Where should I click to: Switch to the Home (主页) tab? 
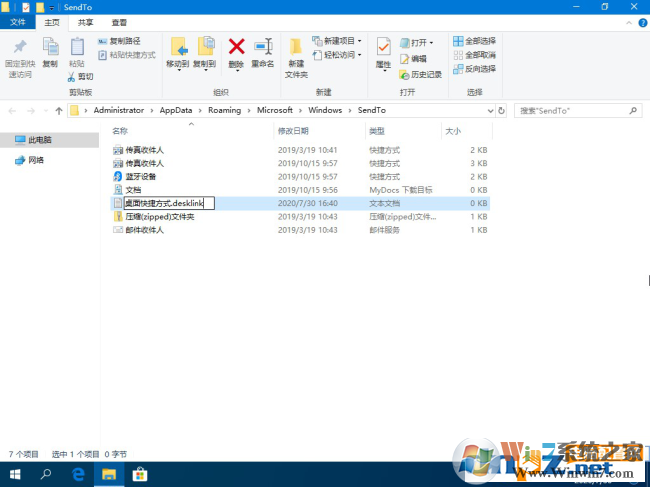click(52, 22)
